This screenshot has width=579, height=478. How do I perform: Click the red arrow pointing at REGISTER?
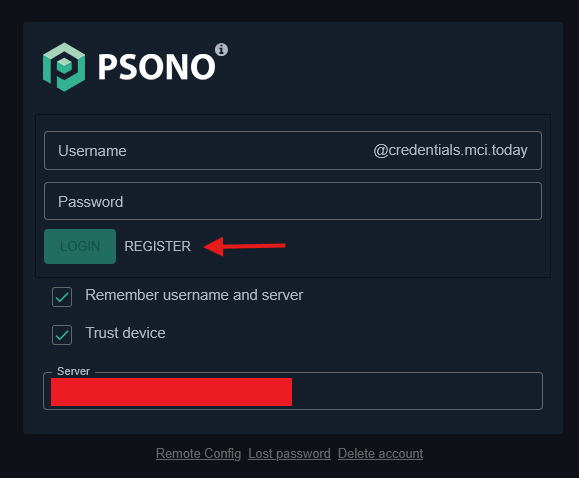coord(244,246)
